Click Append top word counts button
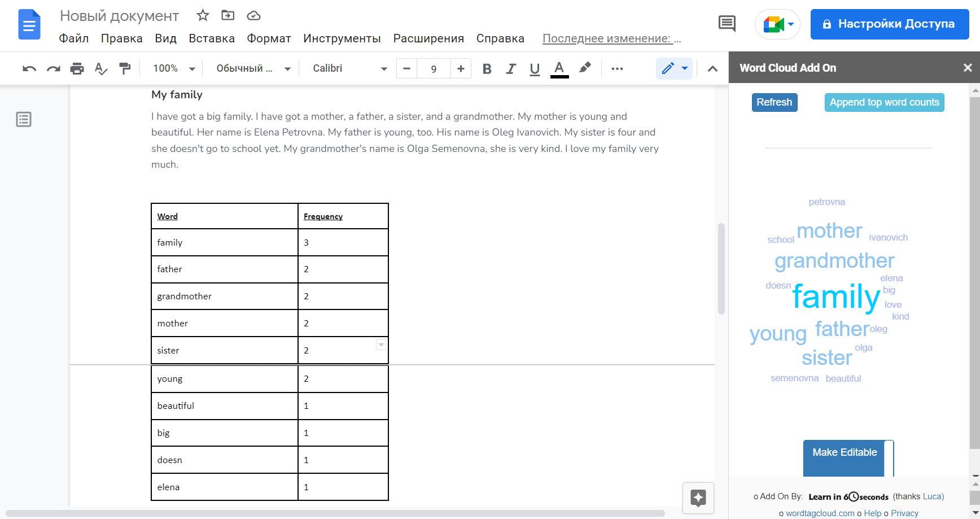Screen dimensions: 980x519 pyautogui.click(x=885, y=102)
